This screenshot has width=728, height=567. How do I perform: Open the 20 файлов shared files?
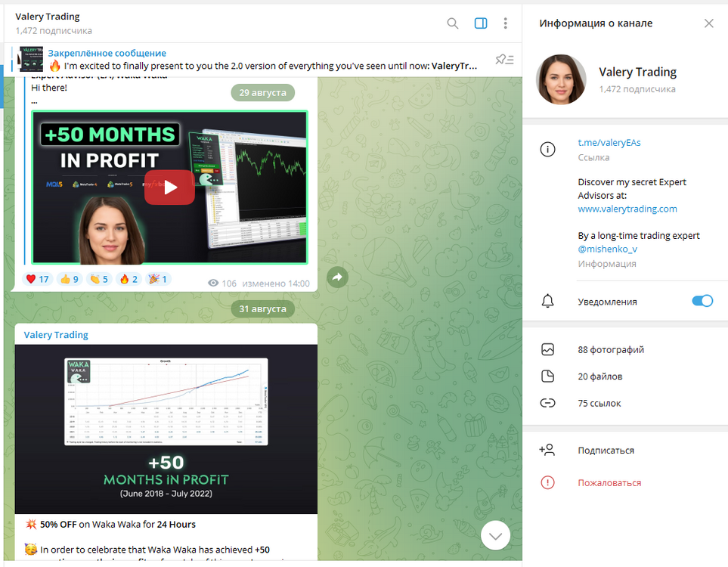click(599, 376)
